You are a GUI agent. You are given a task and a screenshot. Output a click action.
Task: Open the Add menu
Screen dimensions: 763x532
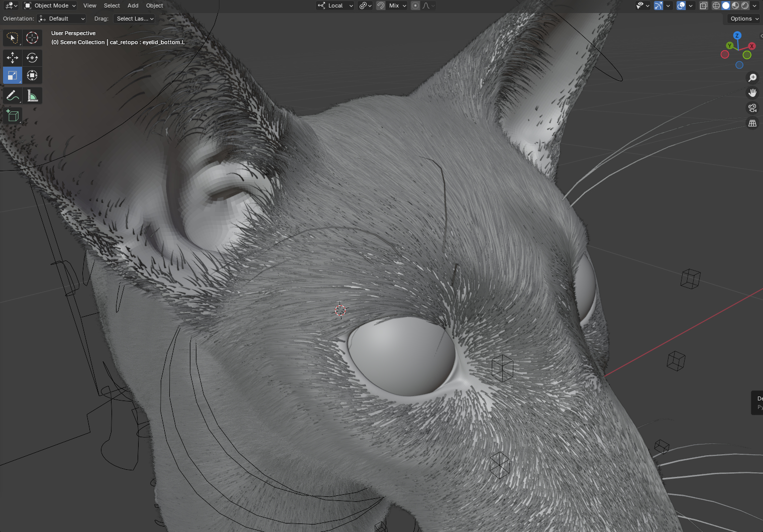tap(133, 6)
